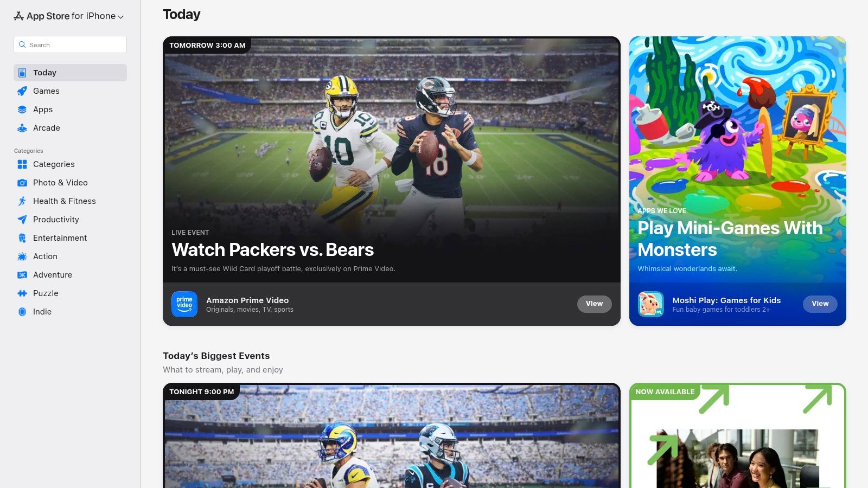Click the Today's Biggest Events heading
The width and height of the screenshot is (868, 488).
[x=216, y=356]
